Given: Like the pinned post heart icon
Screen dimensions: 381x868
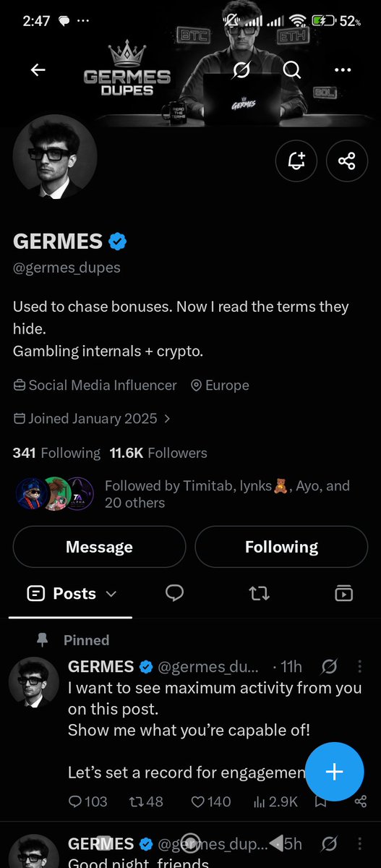Looking at the screenshot, I should pos(211,801).
